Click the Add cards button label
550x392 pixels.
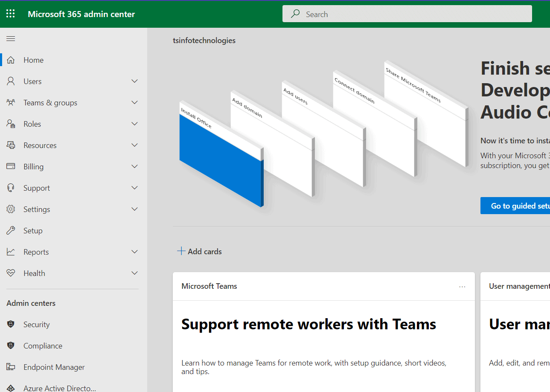tap(205, 252)
